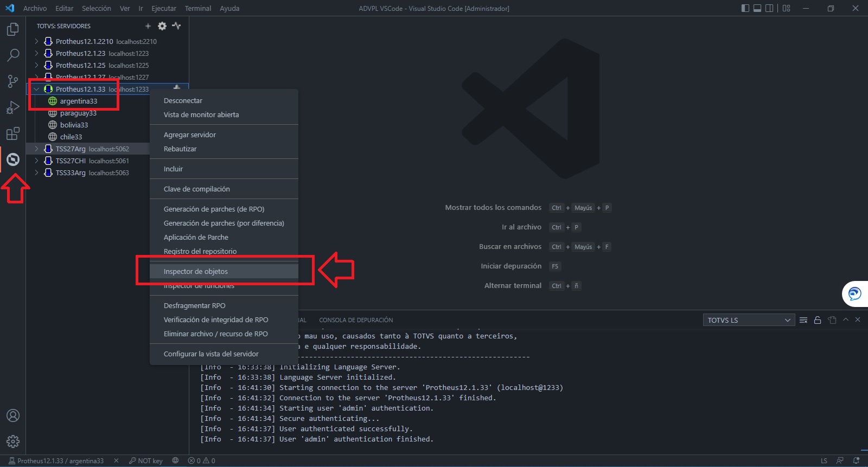Choose Rebautizar from the context menu

pos(224,149)
